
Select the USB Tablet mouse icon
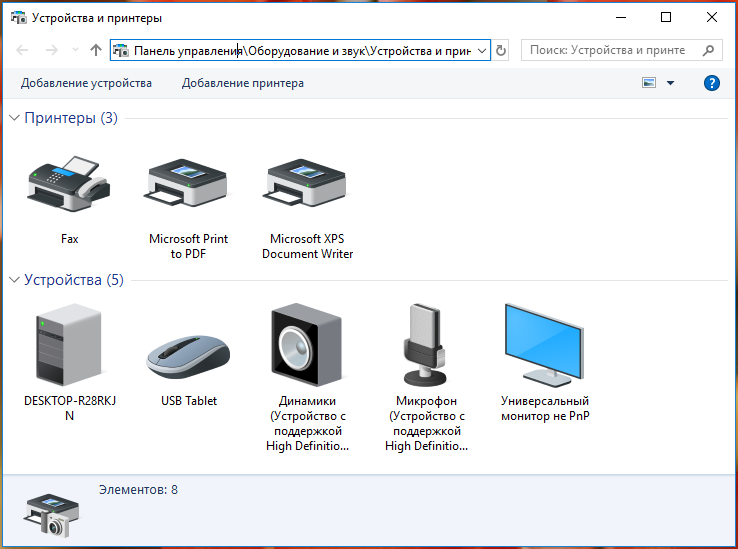[x=188, y=356]
